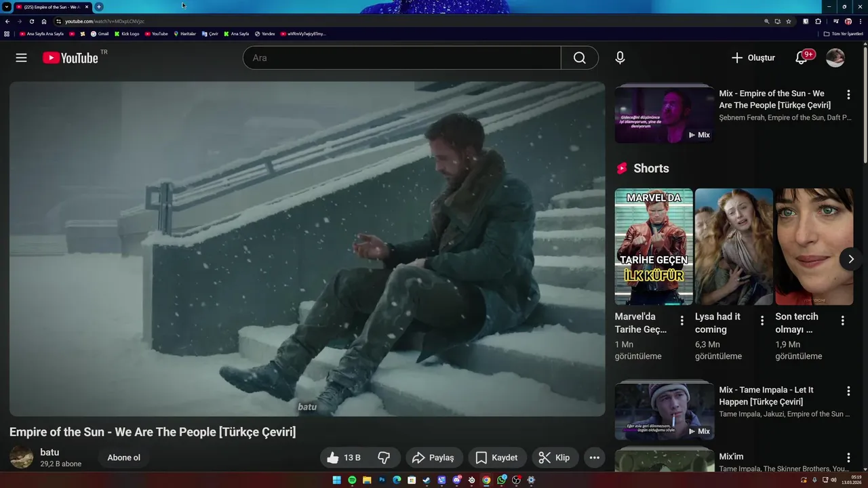Screen dimensions: 868x488
Task: Open the Oluştur create menu
Action: point(753,58)
